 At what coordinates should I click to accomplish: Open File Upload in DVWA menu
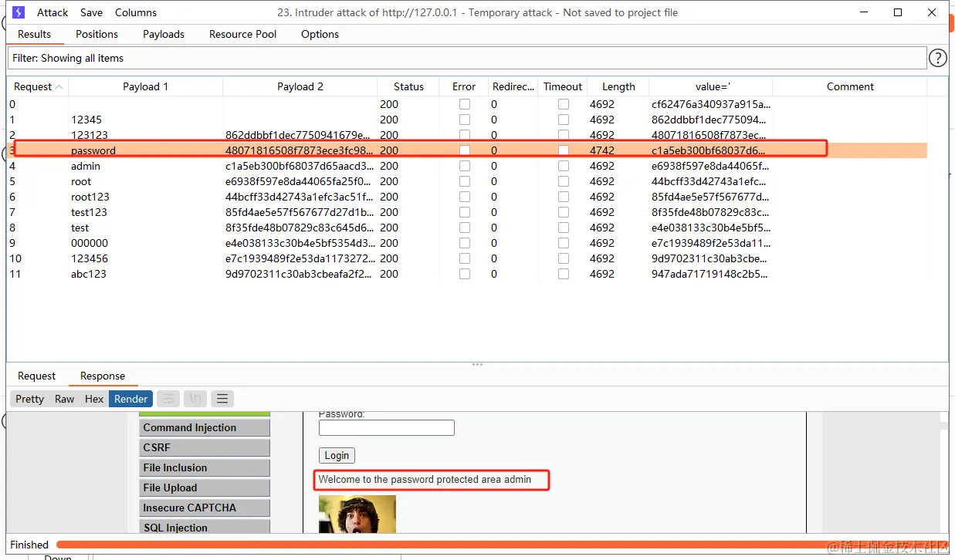tap(205, 487)
